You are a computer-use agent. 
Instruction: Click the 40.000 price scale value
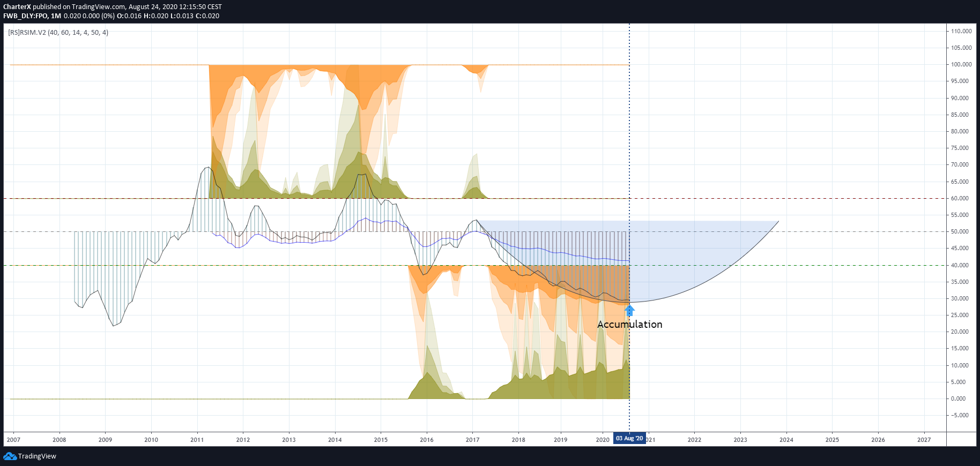pos(960,265)
